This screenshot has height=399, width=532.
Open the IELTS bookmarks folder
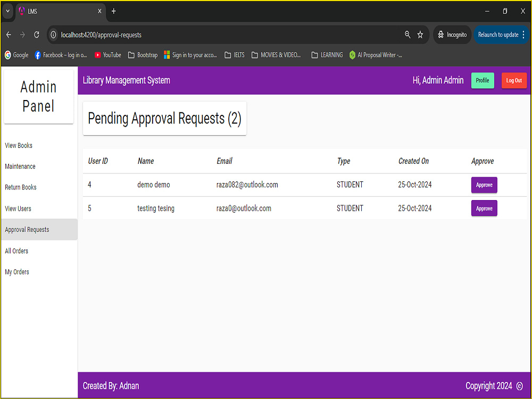[x=235, y=55]
